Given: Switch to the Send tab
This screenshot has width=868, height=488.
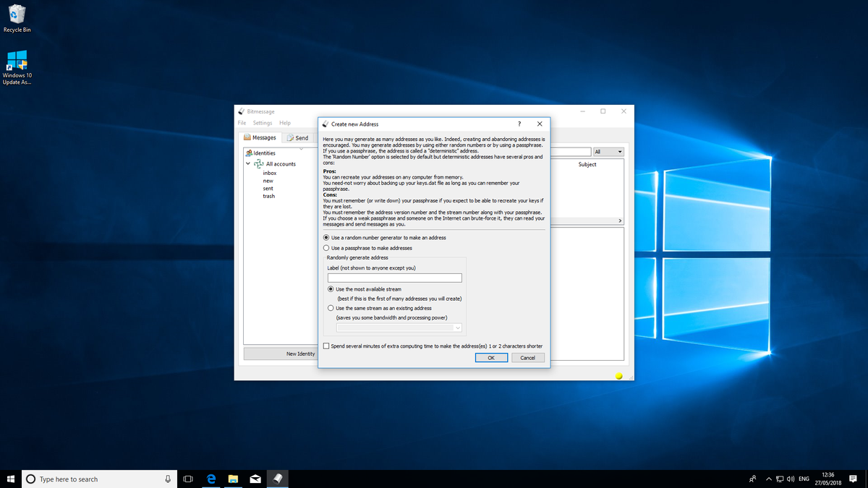Looking at the screenshot, I should click(x=297, y=137).
